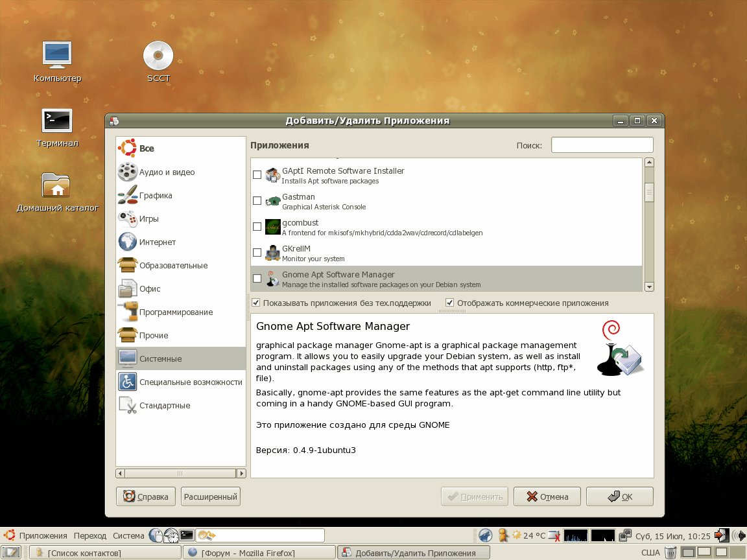Image resolution: width=747 pixels, height=560 pixels.
Task: Open the Офис category
Action: [x=180, y=288]
